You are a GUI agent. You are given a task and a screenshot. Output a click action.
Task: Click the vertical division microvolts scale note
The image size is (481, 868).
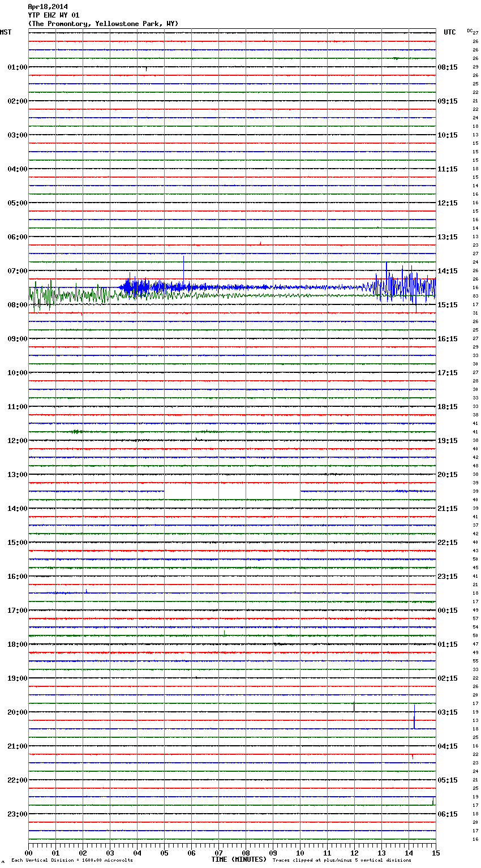tap(72, 861)
